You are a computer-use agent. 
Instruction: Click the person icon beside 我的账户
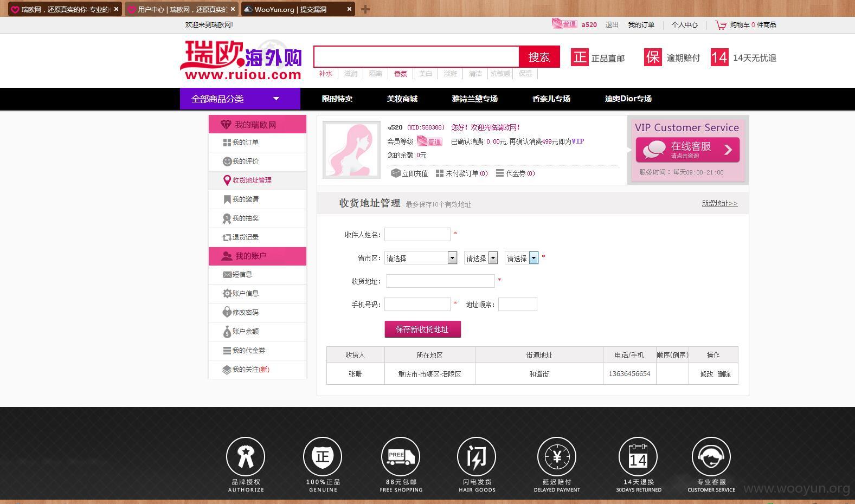tap(227, 256)
